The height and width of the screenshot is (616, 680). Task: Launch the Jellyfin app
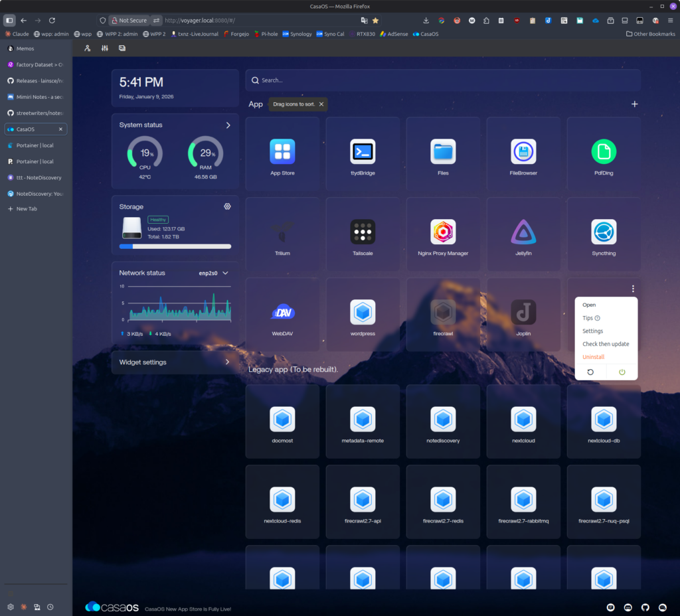(x=523, y=232)
